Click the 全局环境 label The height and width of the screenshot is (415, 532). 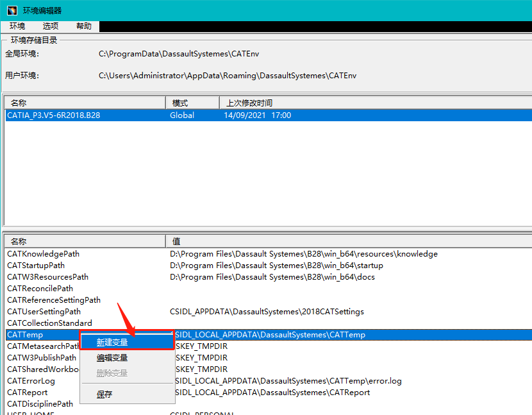click(22, 54)
